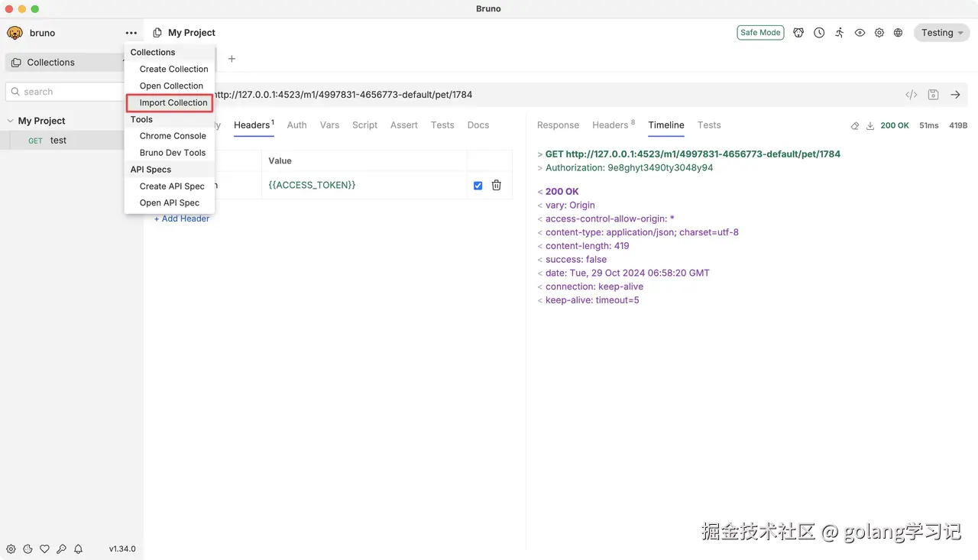
Task: Switch to the Auth tab
Action: pyautogui.click(x=297, y=125)
